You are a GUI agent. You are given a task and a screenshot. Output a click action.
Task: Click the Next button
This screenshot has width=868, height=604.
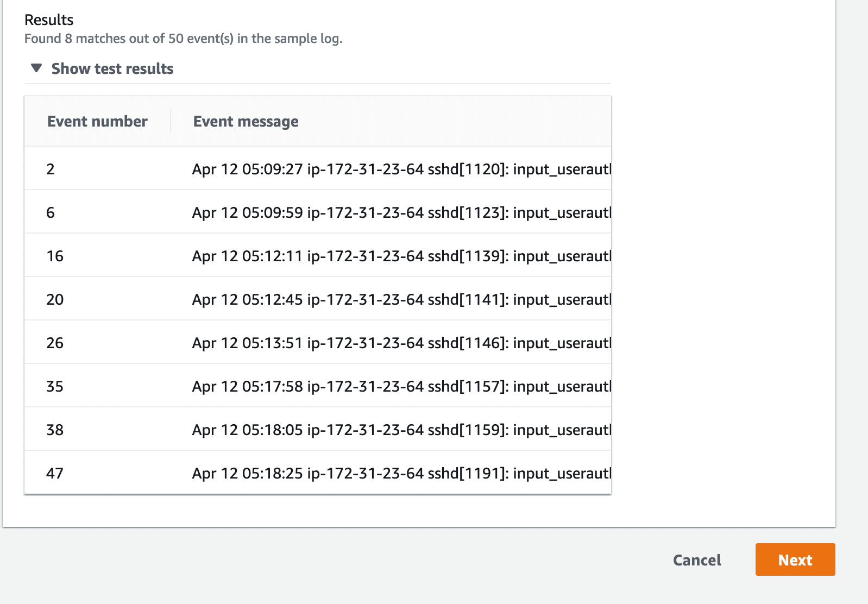(x=795, y=560)
